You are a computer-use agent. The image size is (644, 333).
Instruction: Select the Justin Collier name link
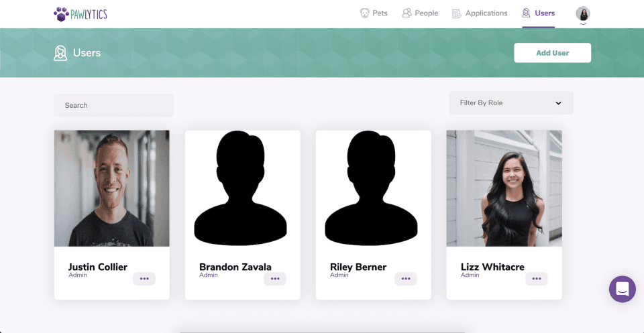(98, 267)
